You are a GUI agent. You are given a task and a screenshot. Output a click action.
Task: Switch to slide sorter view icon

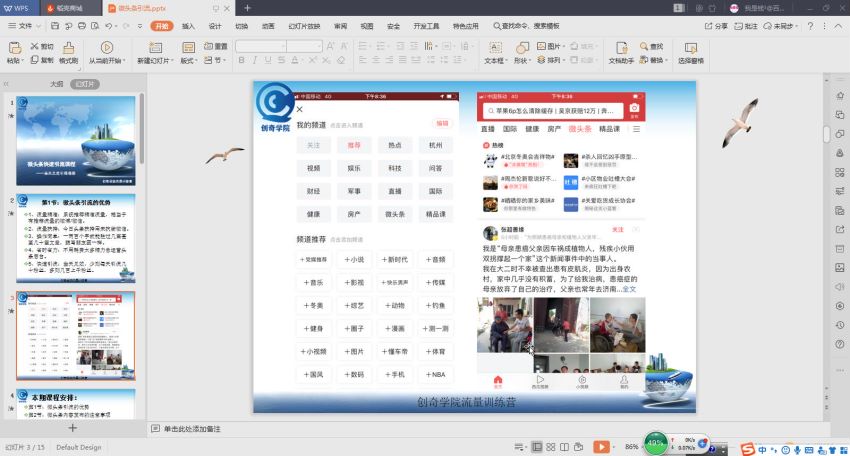click(551, 447)
